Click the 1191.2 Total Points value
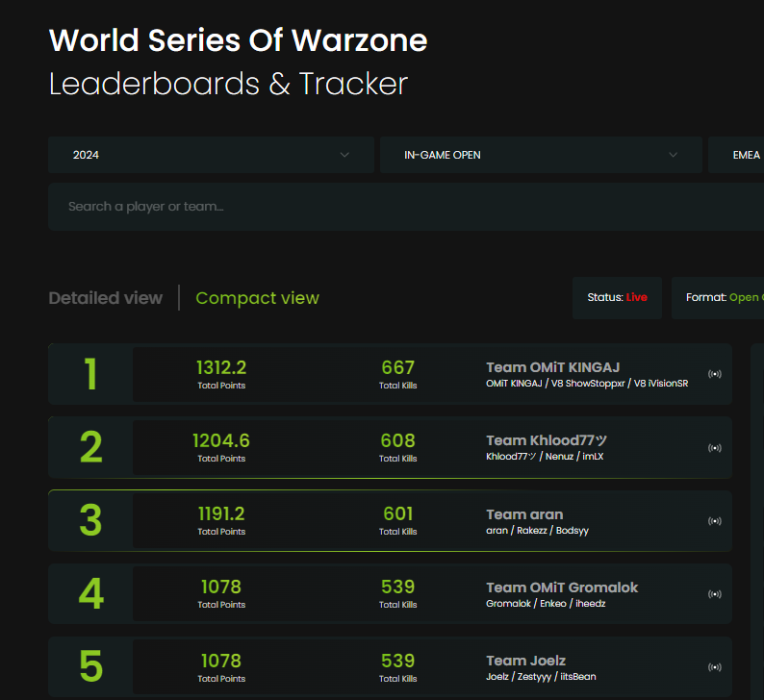 pos(221,513)
